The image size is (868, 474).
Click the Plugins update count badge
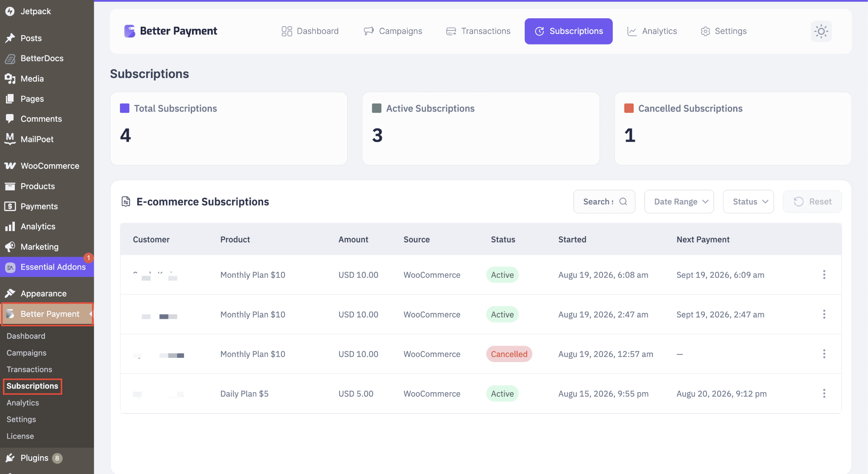(57, 458)
